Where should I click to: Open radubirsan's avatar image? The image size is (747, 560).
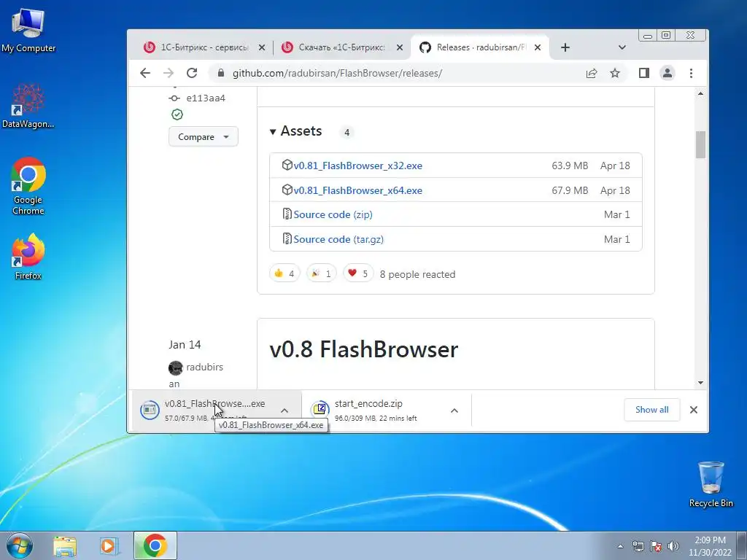[175, 367]
